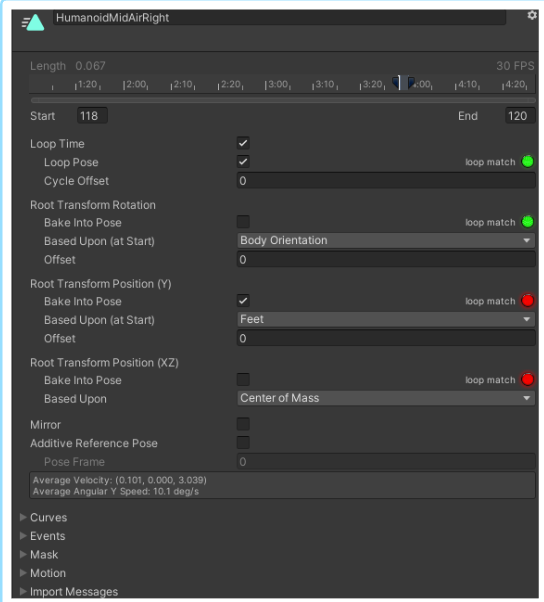
Task: Click the teal animation clip icon
Action: pyautogui.click(x=33, y=23)
